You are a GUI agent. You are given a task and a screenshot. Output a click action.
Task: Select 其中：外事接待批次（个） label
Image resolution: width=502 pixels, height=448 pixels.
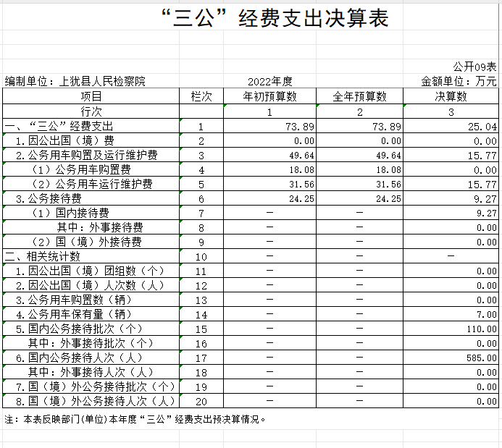(x=91, y=343)
